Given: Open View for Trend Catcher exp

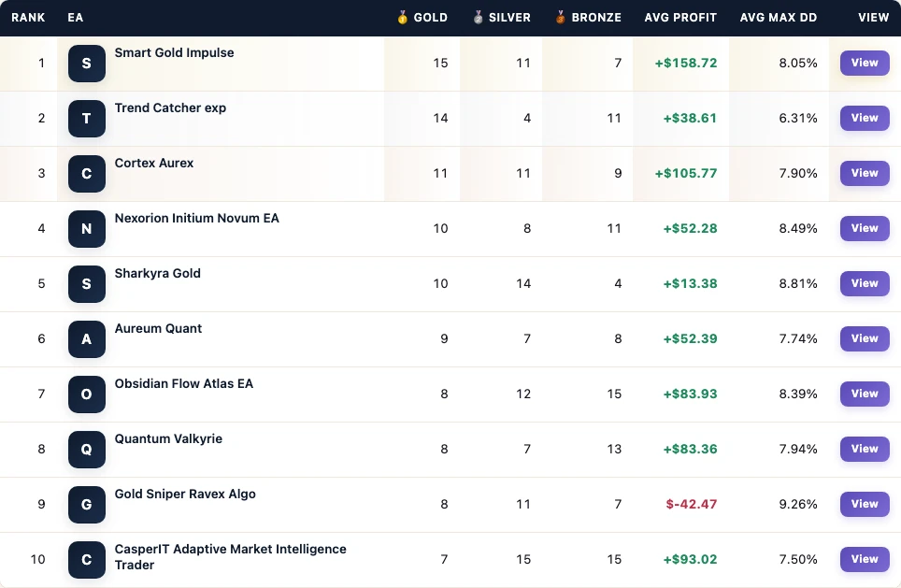Looking at the screenshot, I should pos(865,118).
